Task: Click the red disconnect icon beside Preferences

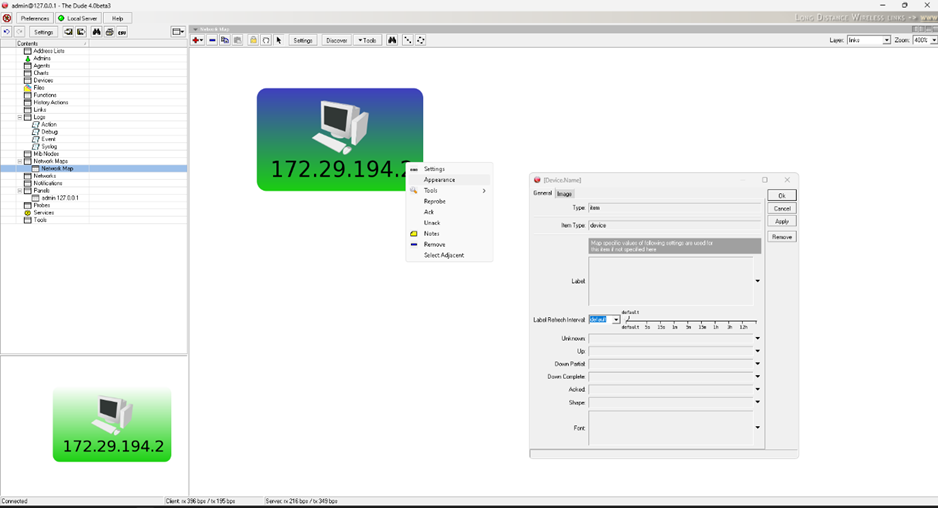Action: click(7, 18)
